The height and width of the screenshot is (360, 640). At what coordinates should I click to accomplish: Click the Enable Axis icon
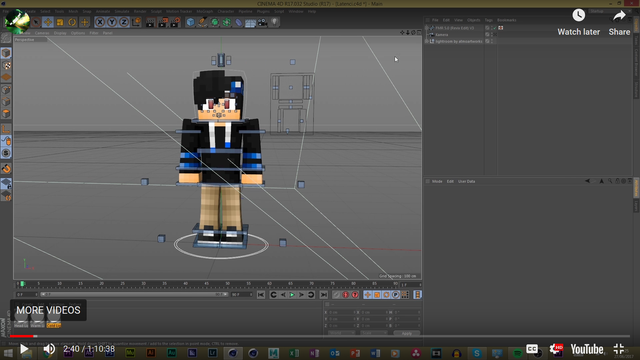(x=6, y=130)
